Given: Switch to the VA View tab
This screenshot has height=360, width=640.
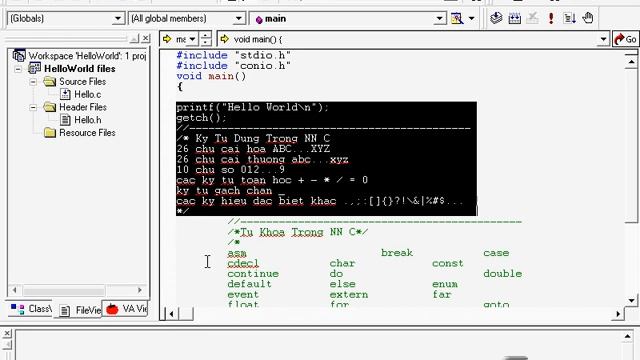Looking at the screenshot, I should [126, 309].
